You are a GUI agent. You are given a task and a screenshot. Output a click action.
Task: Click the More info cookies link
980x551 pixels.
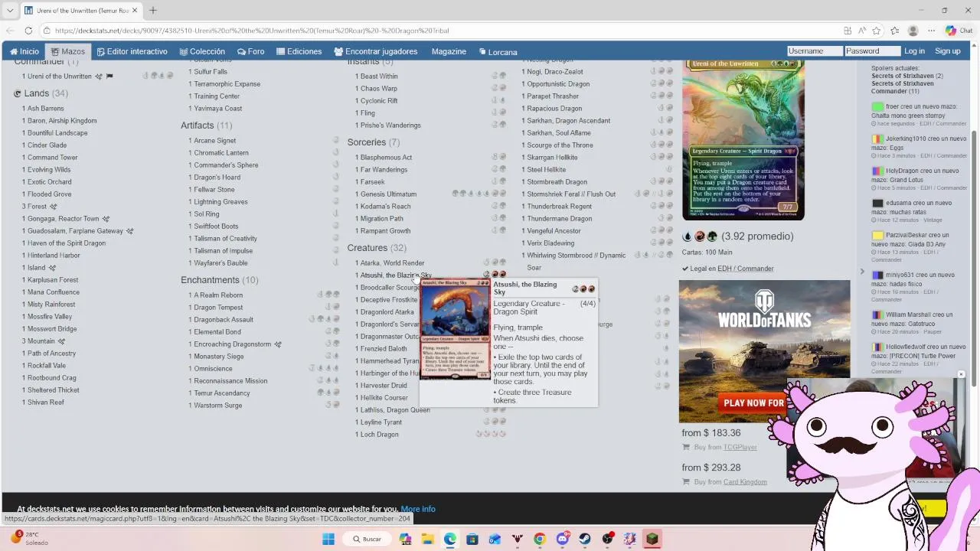point(418,509)
